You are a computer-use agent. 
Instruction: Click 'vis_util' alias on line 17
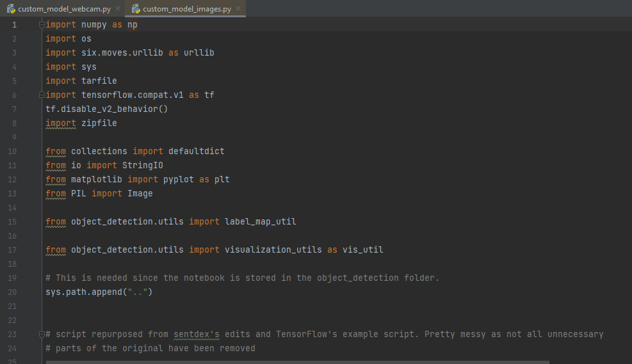pos(363,250)
